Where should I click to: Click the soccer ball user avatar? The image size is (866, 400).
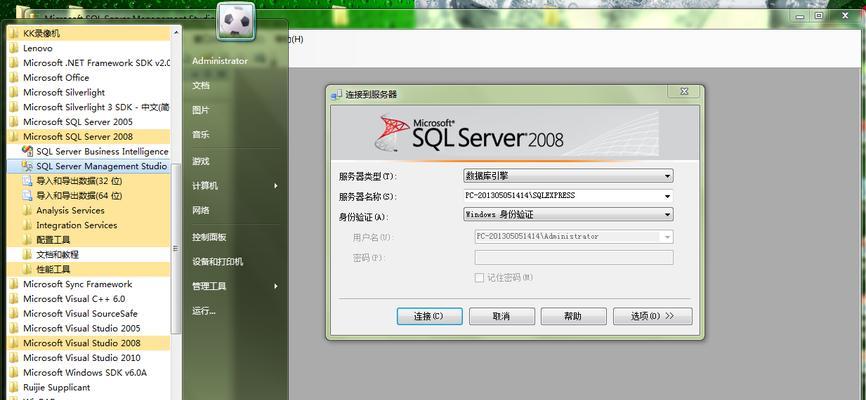pyautogui.click(x=236, y=21)
